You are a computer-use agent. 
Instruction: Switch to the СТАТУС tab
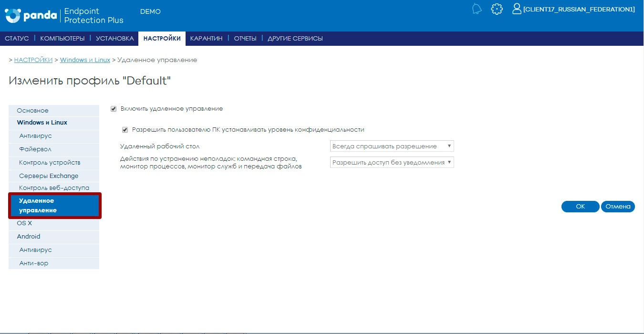click(17, 39)
